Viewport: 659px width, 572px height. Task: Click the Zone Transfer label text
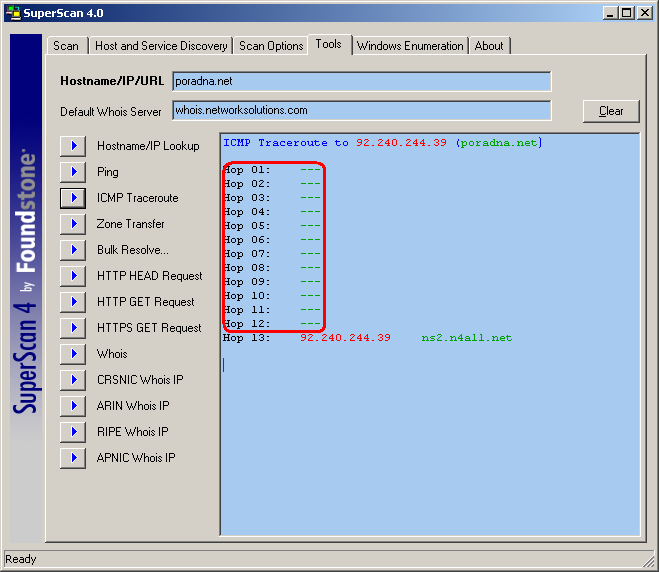pos(131,224)
